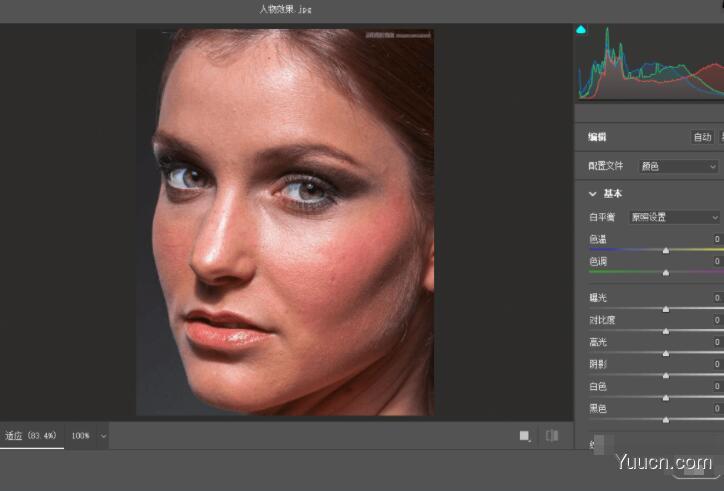
Task: Click the 100% zoom level button
Action: (80, 436)
